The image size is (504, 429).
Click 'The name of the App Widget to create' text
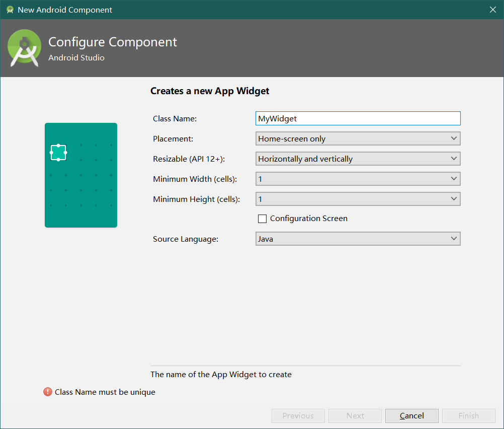221,374
